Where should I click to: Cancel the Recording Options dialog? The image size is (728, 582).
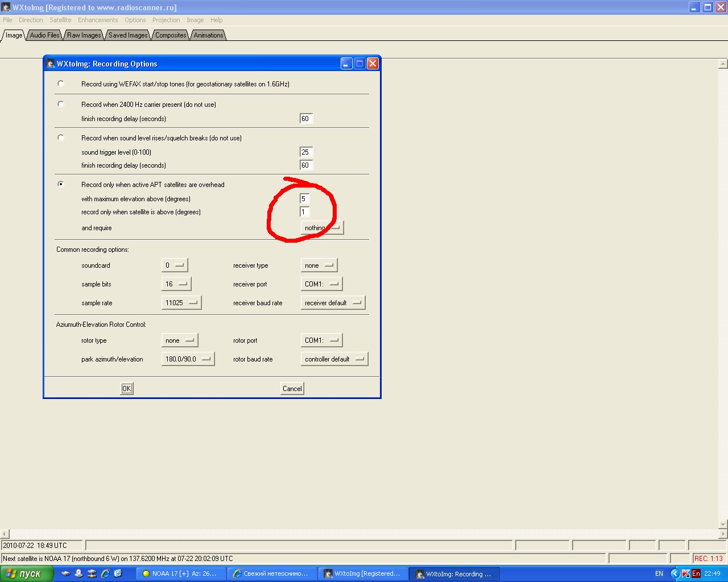pyautogui.click(x=292, y=389)
